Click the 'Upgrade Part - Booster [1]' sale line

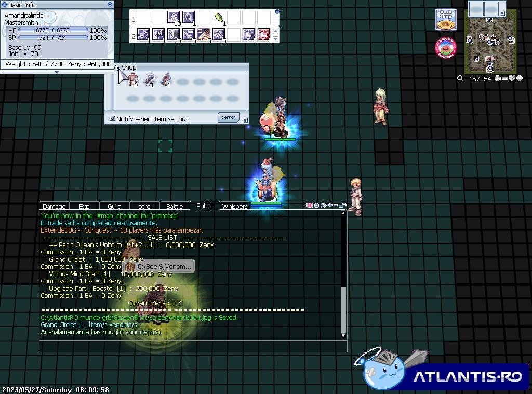tap(113, 289)
